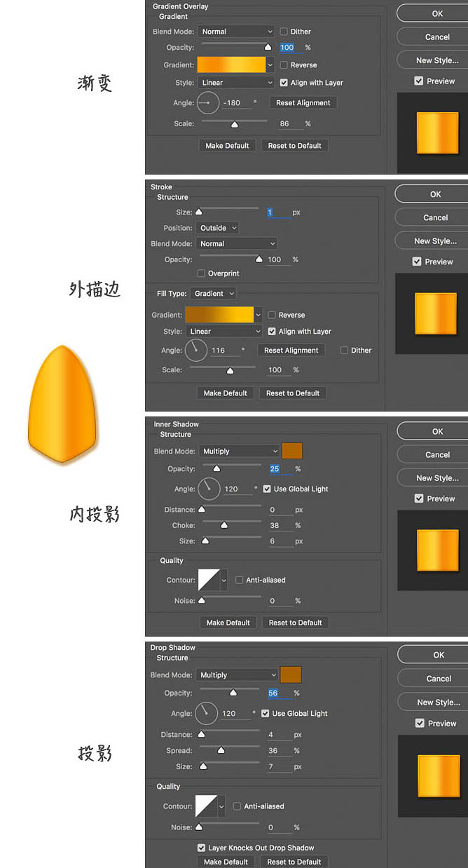
Task: Click Drop Shadow Distance field showing 4
Action: point(279,735)
